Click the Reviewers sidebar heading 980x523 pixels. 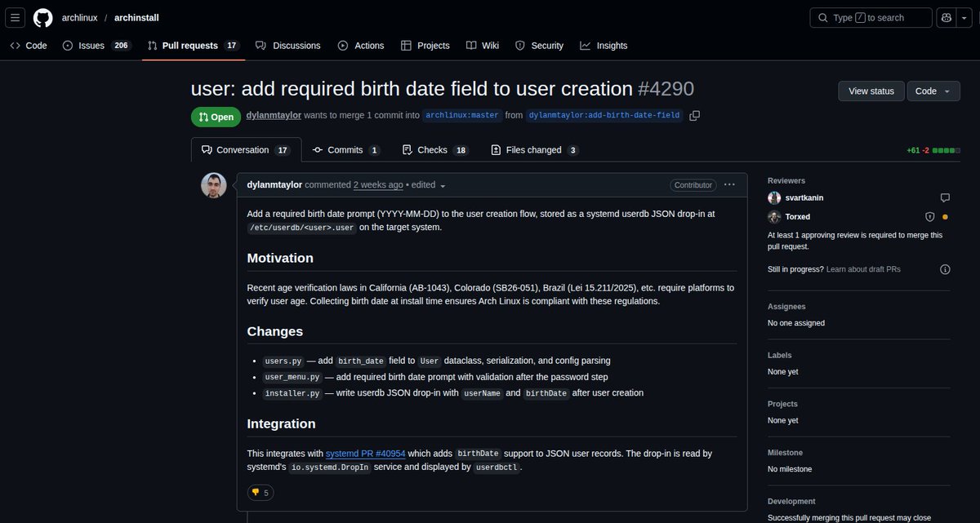coord(786,181)
